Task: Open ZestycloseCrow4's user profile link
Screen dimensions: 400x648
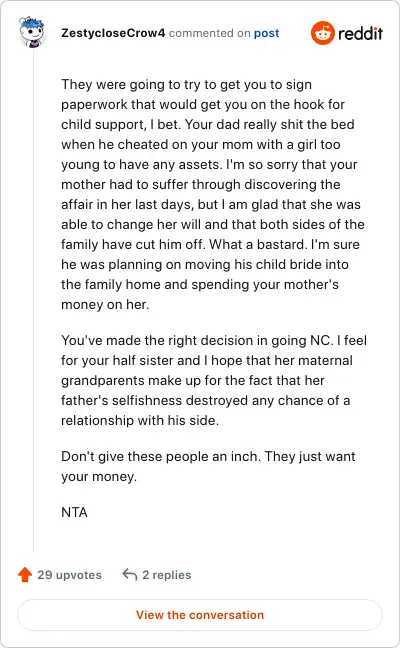Action: [x=113, y=33]
